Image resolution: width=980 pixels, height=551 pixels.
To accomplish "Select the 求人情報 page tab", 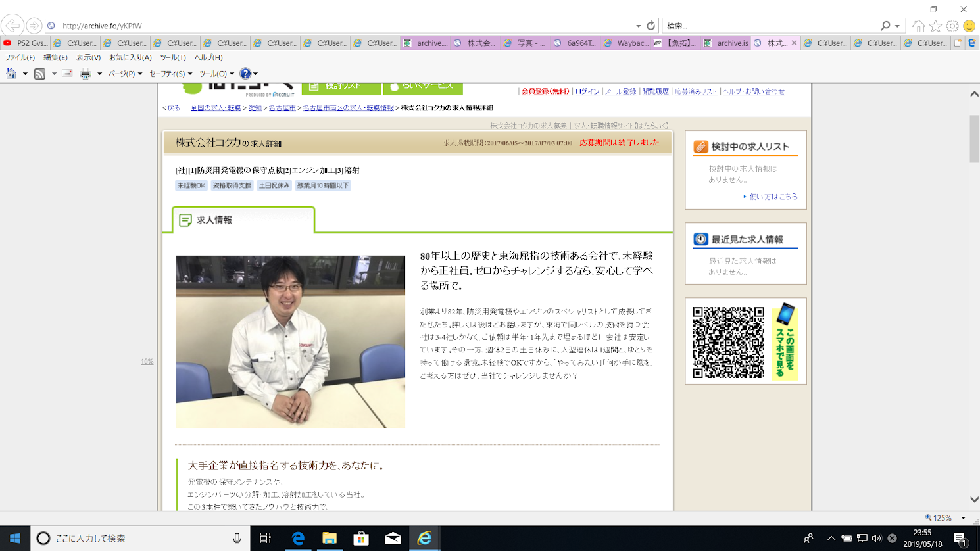I will point(243,220).
